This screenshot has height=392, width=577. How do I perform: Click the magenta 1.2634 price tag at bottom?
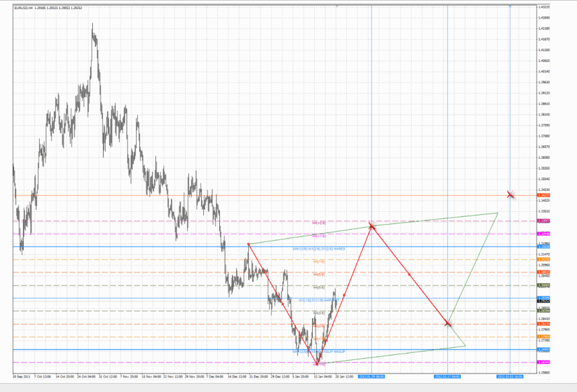pyautogui.click(x=542, y=362)
